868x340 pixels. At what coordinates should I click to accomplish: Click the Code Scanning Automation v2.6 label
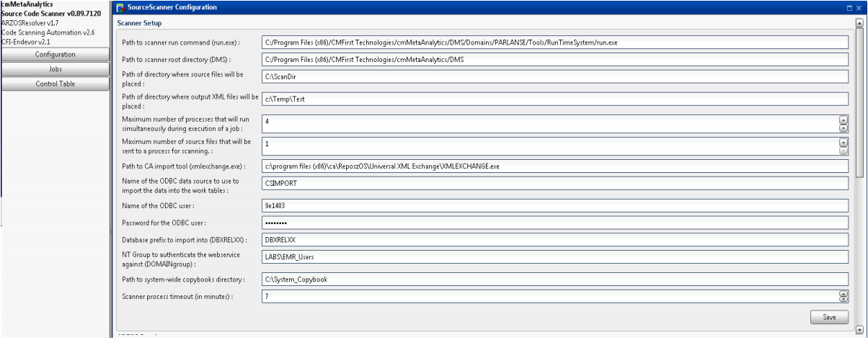click(x=48, y=32)
